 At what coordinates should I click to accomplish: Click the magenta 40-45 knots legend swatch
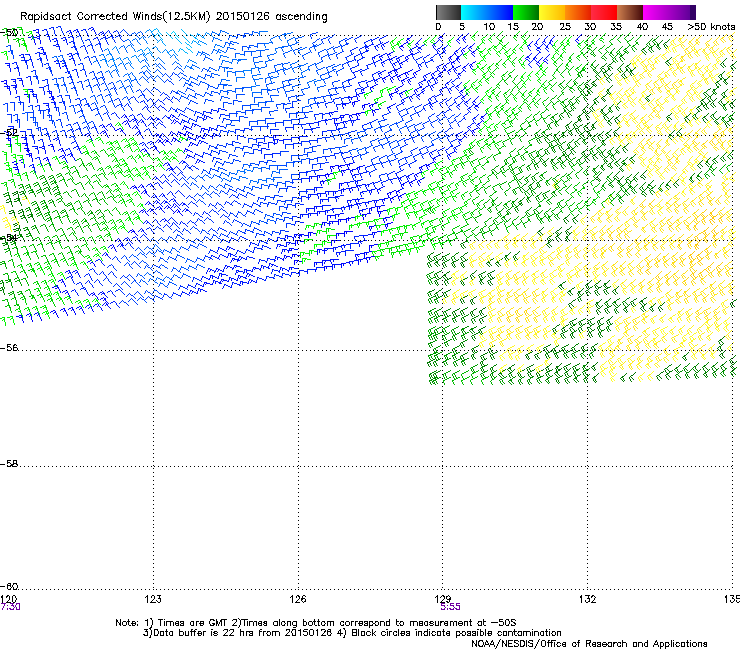click(x=656, y=12)
